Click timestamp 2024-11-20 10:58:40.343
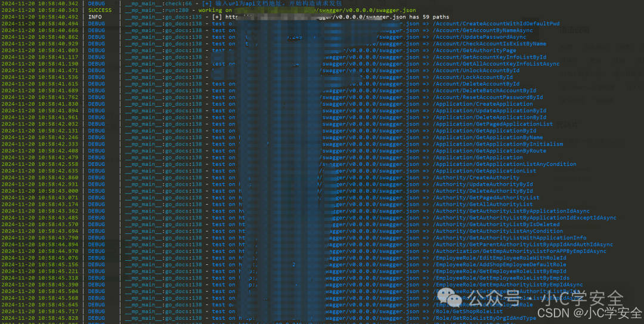The image size is (644, 324). [40, 10]
